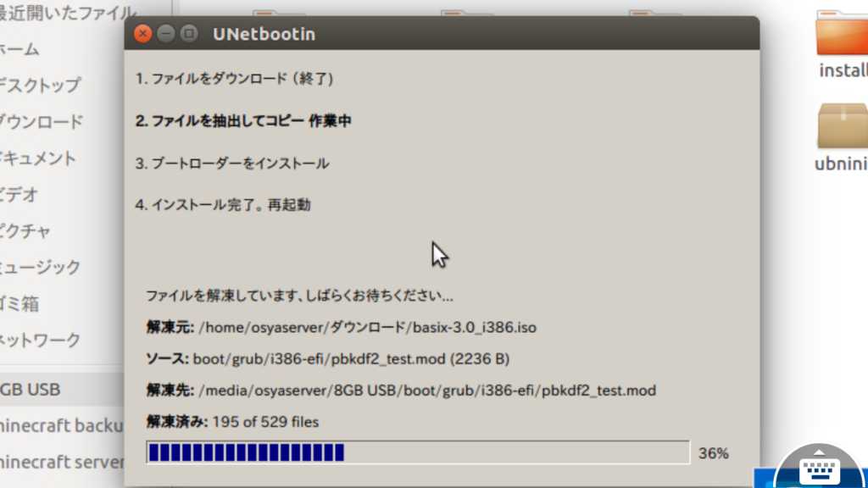Open the on-screen keyboard icon
The image size is (868, 488).
point(820,469)
